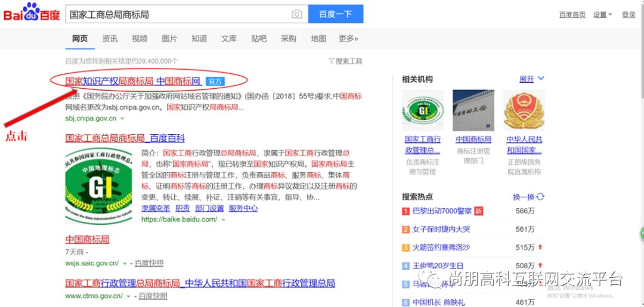Click 中国商标局 related organization link
This screenshot has width=644, height=307.
473,139
